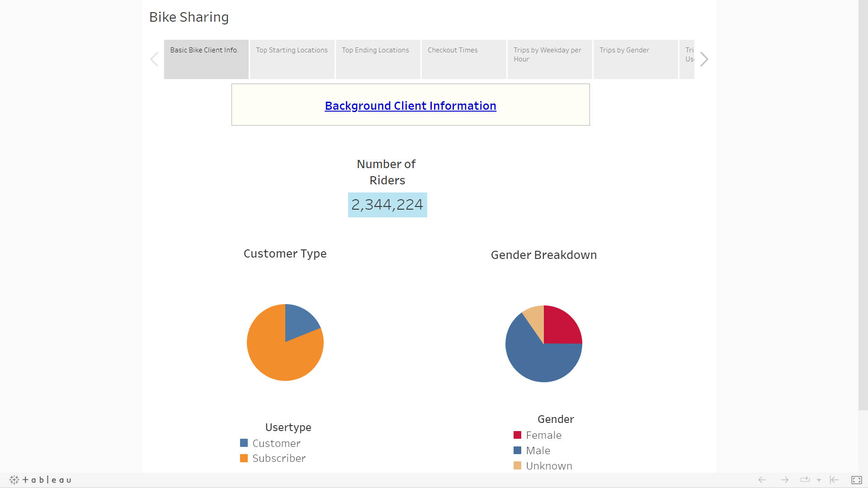The width and height of the screenshot is (868, 488).
Task: Click the right chevron on sheet tab strip
Action: point(704,59)
